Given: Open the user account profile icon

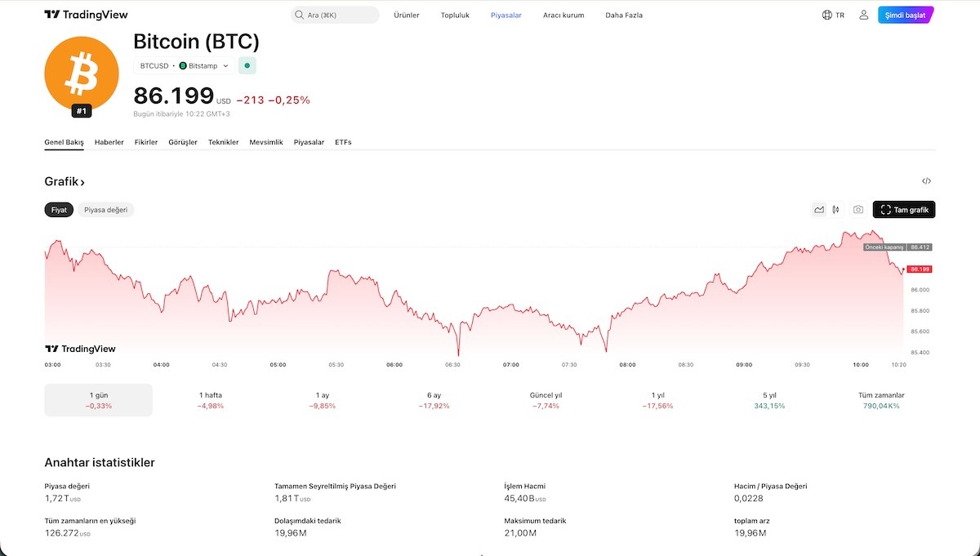Looking at the screenshot, I should coord(863,14).
